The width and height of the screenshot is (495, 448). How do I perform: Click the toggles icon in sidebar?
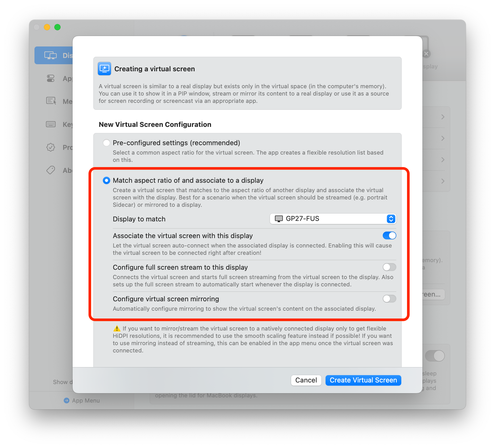click(50, 78)
